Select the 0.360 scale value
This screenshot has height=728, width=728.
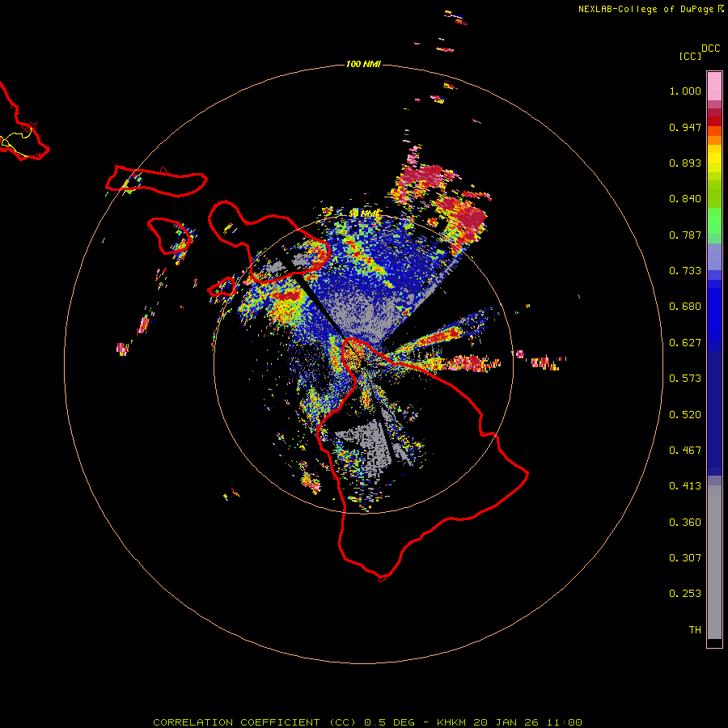685,523
